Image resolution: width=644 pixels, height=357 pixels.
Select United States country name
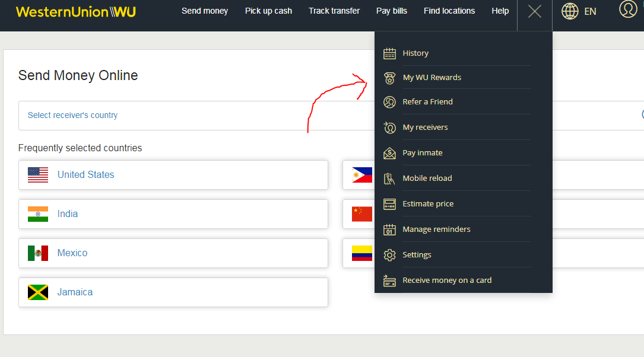click(86, 175)
